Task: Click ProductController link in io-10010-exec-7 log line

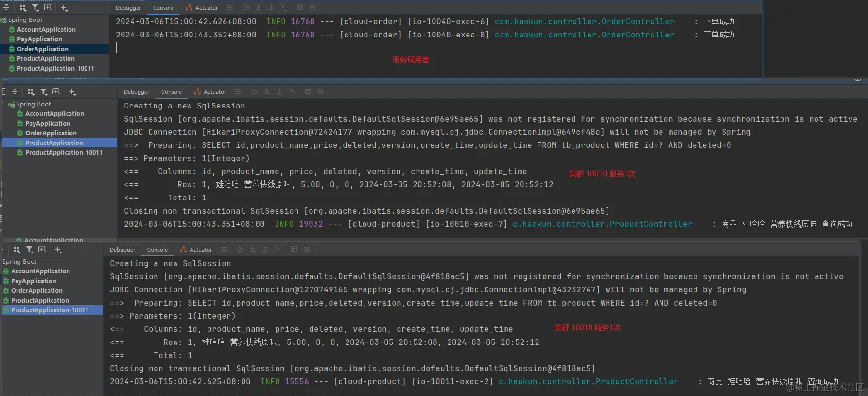Action: (x=602, y=224)
